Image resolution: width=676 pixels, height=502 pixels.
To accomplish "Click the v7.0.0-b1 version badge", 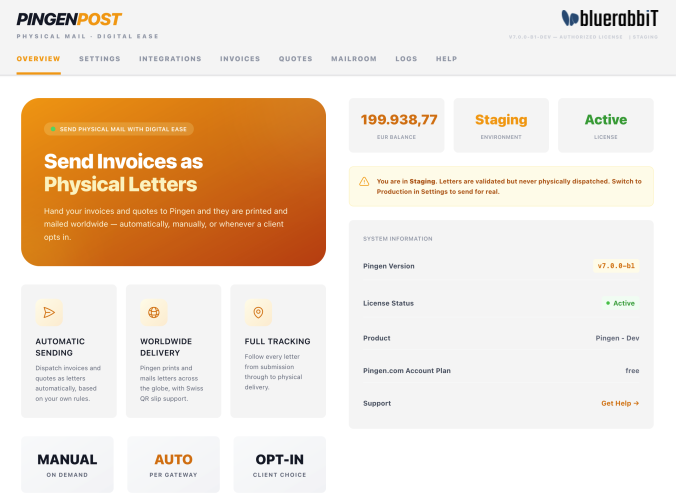I will point(616,266).
